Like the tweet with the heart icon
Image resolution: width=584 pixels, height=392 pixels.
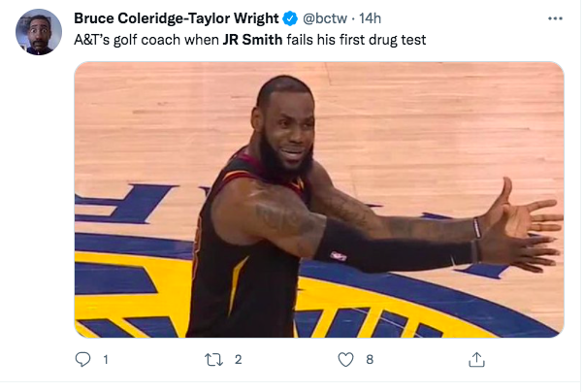[345, 360]
